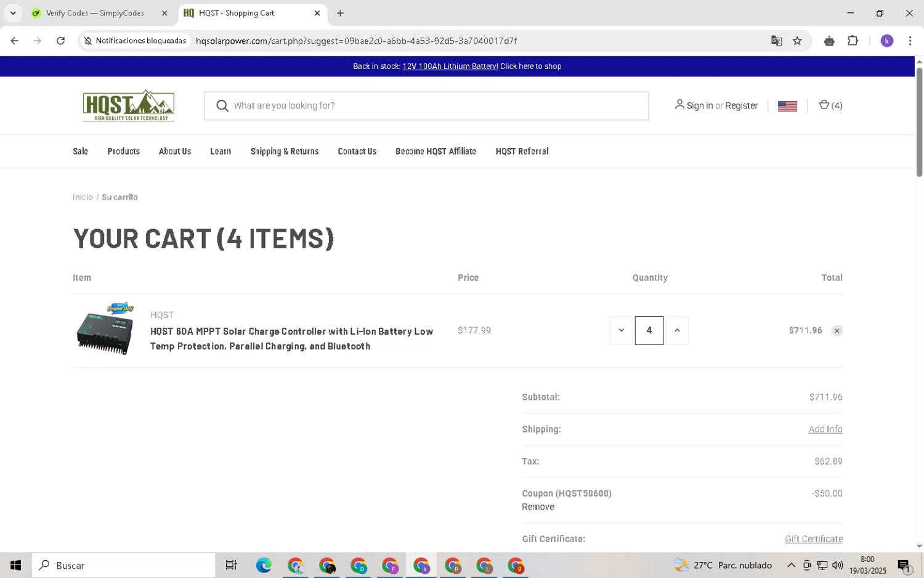
Task: Click the volume icon in tray
Action: [x=837, y=565]
